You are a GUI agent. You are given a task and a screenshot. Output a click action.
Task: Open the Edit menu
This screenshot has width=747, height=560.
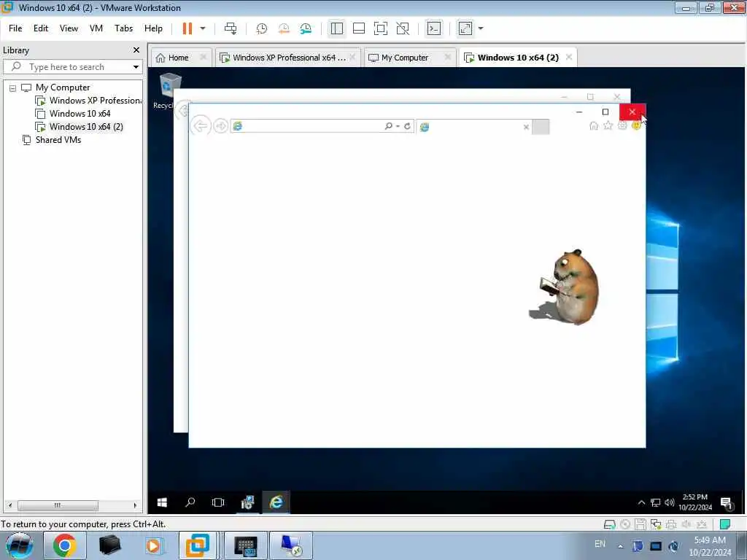tap(41, 28)
